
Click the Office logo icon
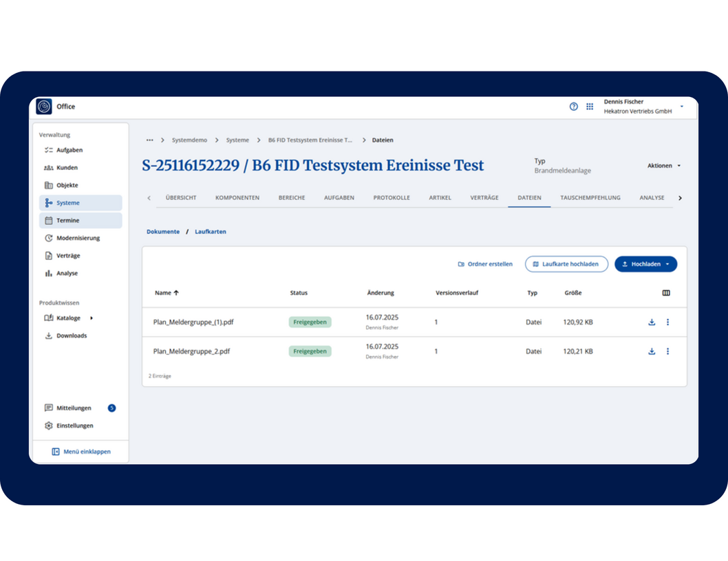(44, 107)
